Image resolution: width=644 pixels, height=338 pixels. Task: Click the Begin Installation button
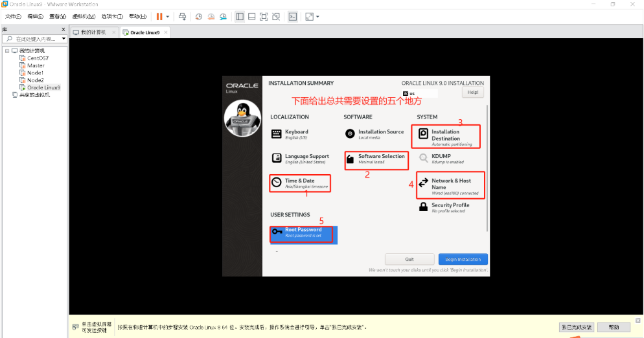(463, 259)
